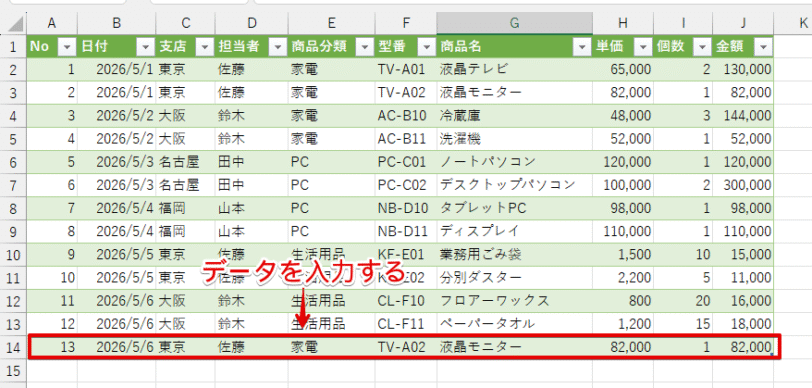812x388 pixels.
Task: Select column J header
Action: coord(743,23)
